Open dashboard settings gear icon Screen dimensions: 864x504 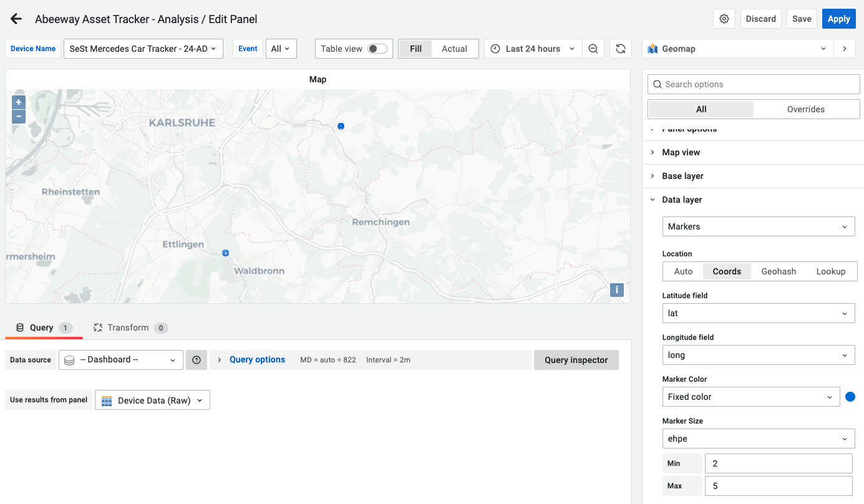pyautogui.click(x=724, y=19)
